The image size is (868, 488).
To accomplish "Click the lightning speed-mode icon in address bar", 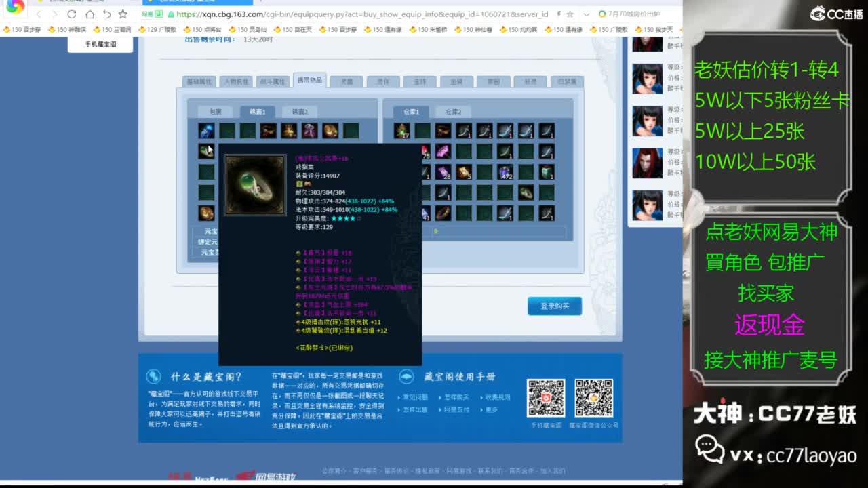I will tap(558, 14).
